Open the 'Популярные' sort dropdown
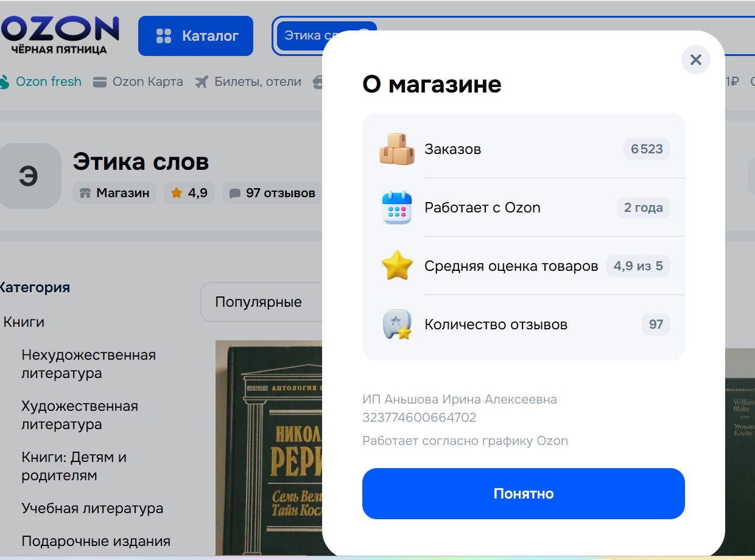This screenshot has width=755, height=560. [261, 302]
